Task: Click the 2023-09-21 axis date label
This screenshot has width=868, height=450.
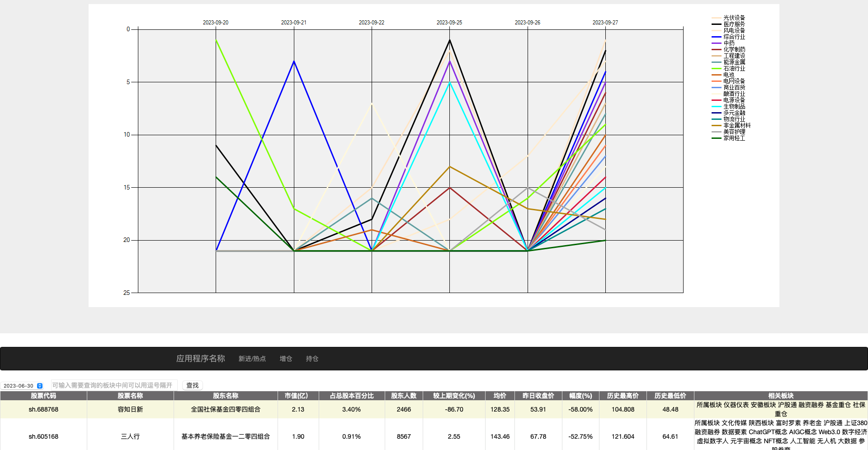Action: 294,23
